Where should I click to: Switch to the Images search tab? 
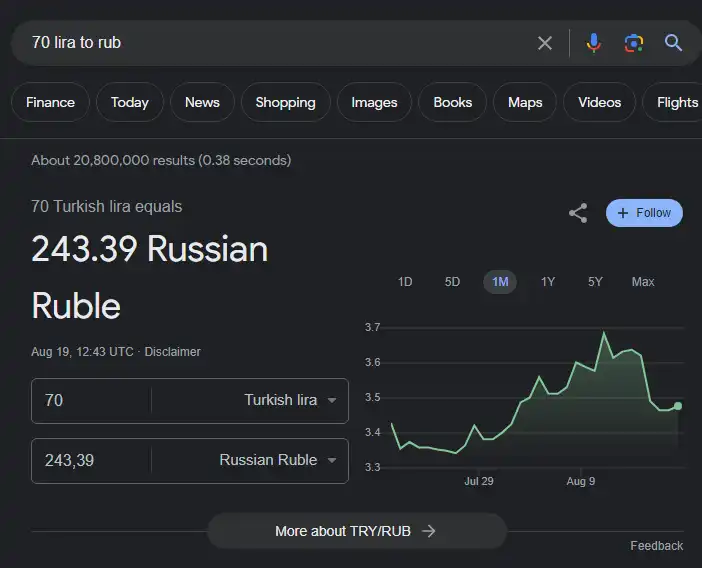pos(374,102)
